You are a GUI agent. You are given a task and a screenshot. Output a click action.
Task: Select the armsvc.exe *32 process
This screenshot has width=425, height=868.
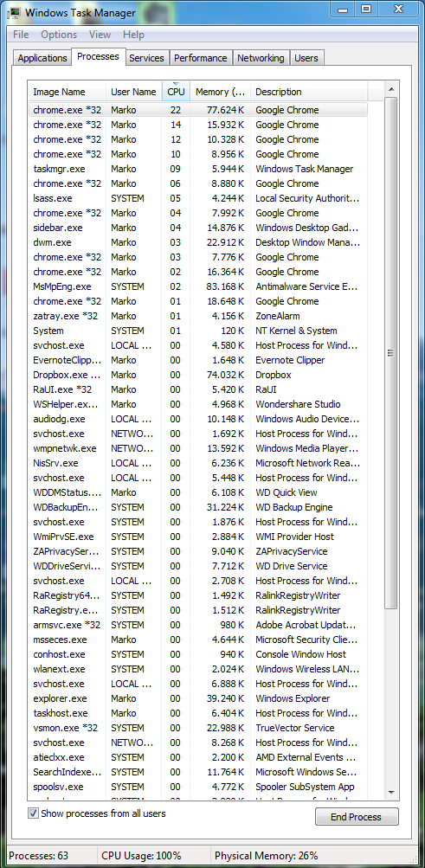click(x=197, y=625)
